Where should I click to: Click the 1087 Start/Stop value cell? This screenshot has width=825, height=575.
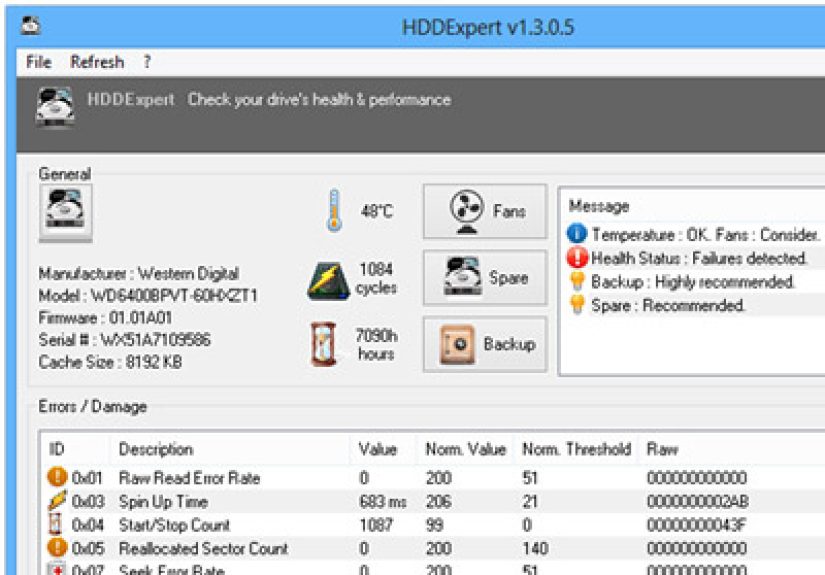tap(376, 525)
